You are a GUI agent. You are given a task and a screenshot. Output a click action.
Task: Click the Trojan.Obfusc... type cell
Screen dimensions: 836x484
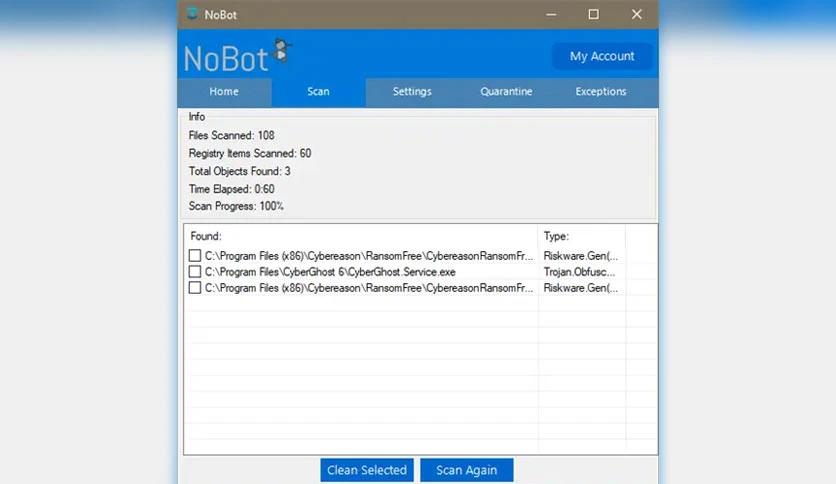pos(579,272)
